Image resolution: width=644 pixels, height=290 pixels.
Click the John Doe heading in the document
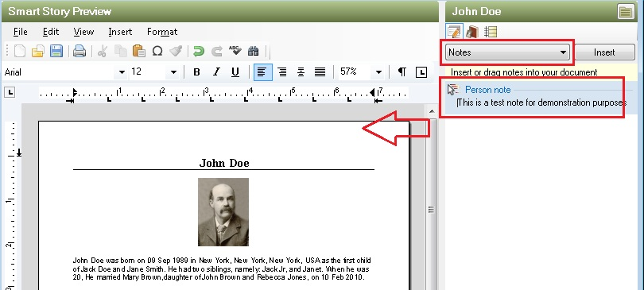coord(224,163)
